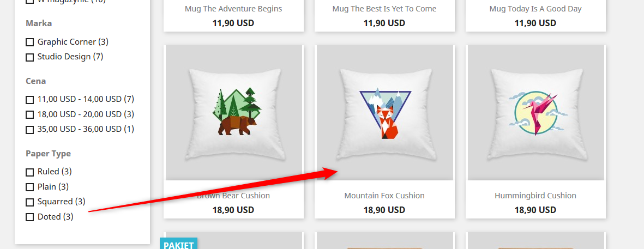Screen dimensions: 644x249
Task: Enable the Studio Design brand checkbox
Action: [x=29, y=57]
